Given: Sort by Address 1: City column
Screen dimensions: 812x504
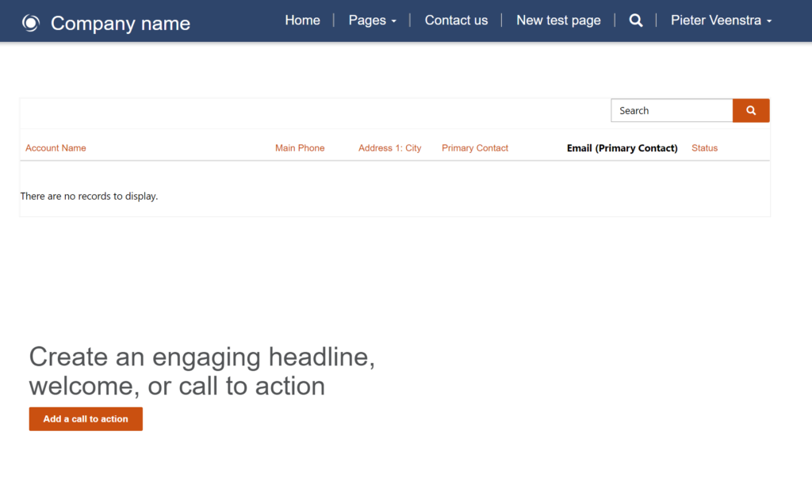Looking at the screenshot, I should tap(390, 148).
